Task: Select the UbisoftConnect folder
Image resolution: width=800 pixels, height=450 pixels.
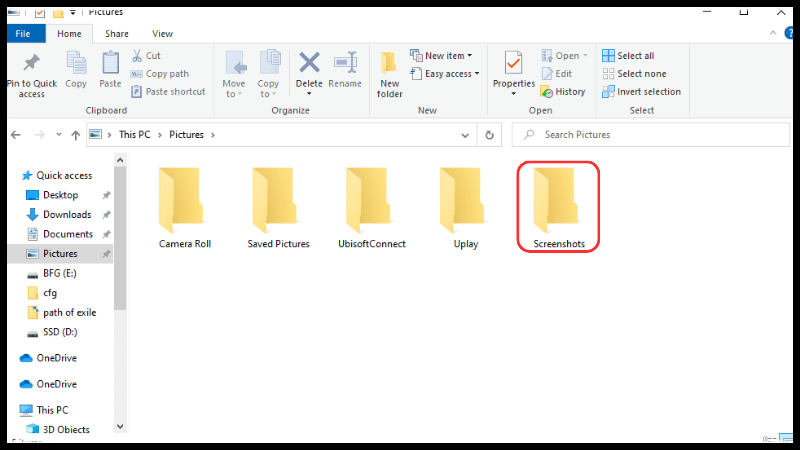Action: tap(371, 208)
